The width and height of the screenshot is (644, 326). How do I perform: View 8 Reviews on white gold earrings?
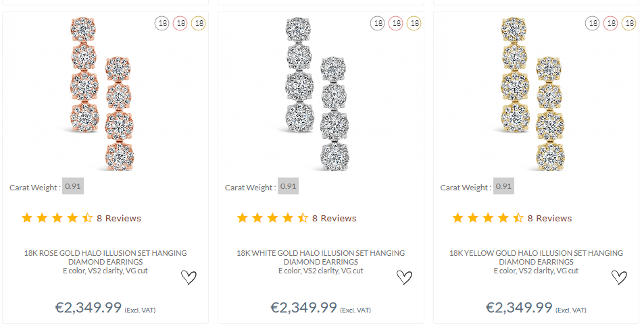tap(334, 218)
